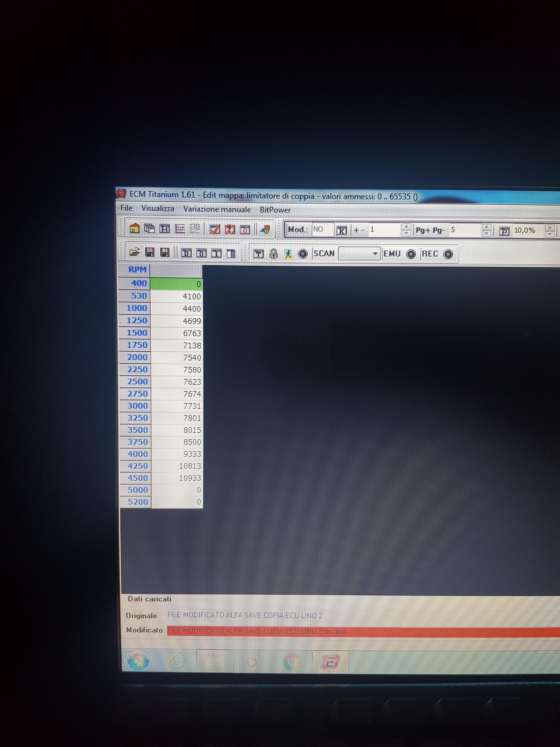Decrease the +/- step value spinner
Screen dimensions: 560x747
click(407, 233)
